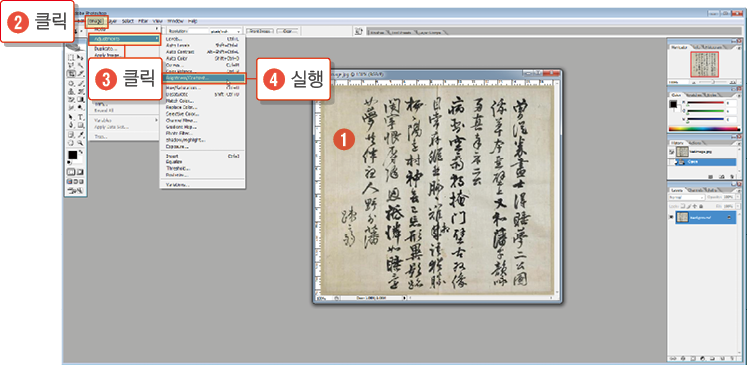Choose Threshold in Adjustments submenu
Viewport: 747px width, 365px height.
(x=203, y=168)
